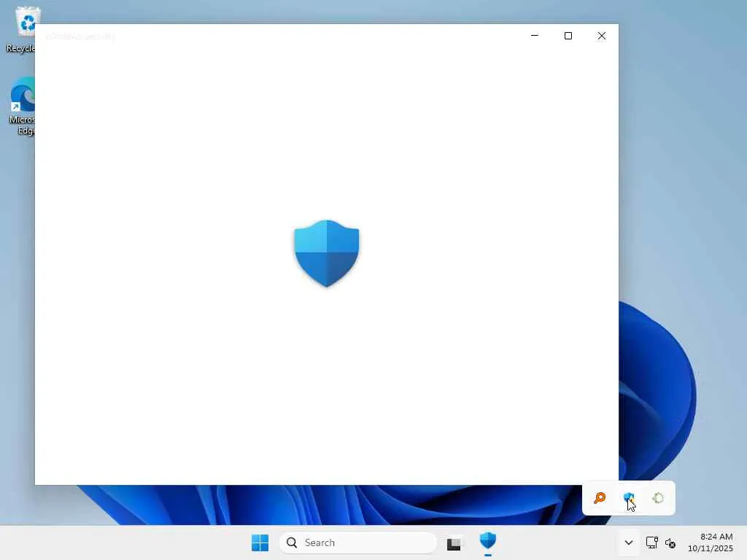Select the Microsoft Edge desktop shortcut
Screen dimensions: 747x560
click(21, 106)
